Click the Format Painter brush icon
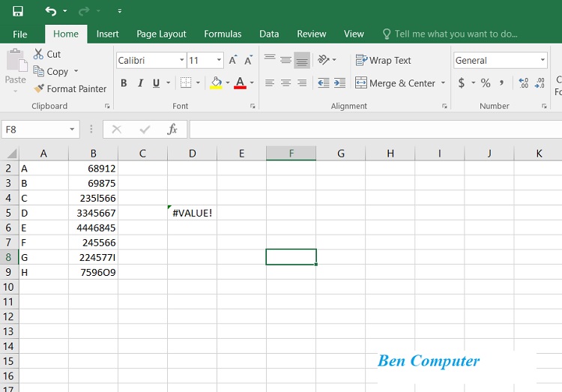Screen dimensions: 562x392 (39, 88)
